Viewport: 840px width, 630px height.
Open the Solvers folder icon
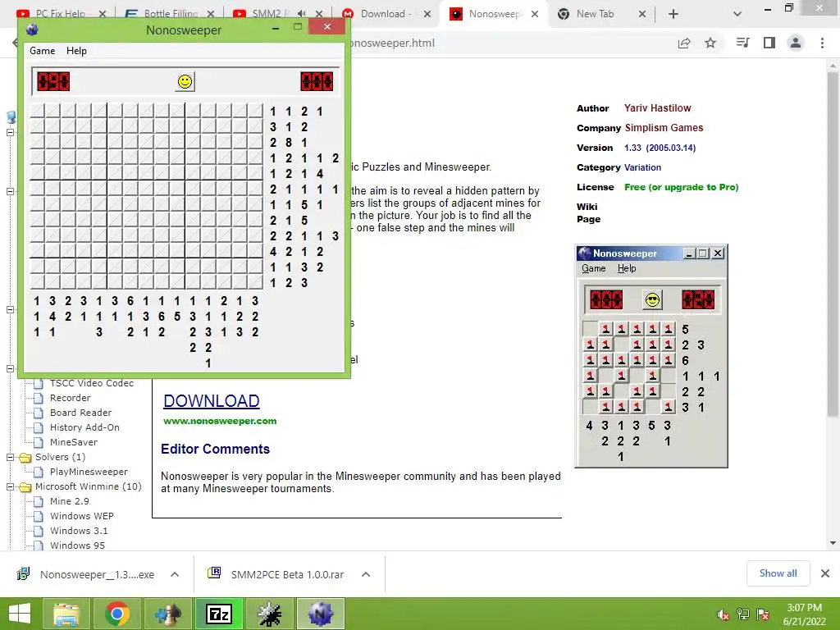coord(25,457)
